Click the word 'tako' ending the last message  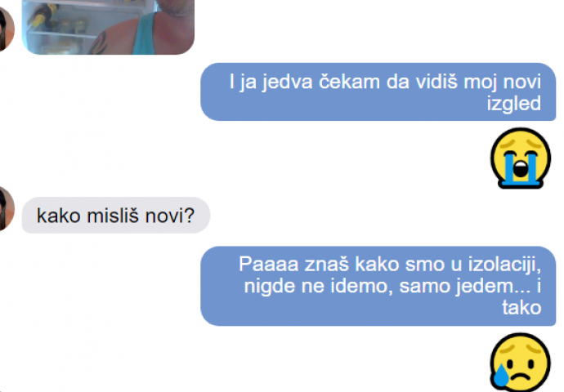click(x=521, y=308)
